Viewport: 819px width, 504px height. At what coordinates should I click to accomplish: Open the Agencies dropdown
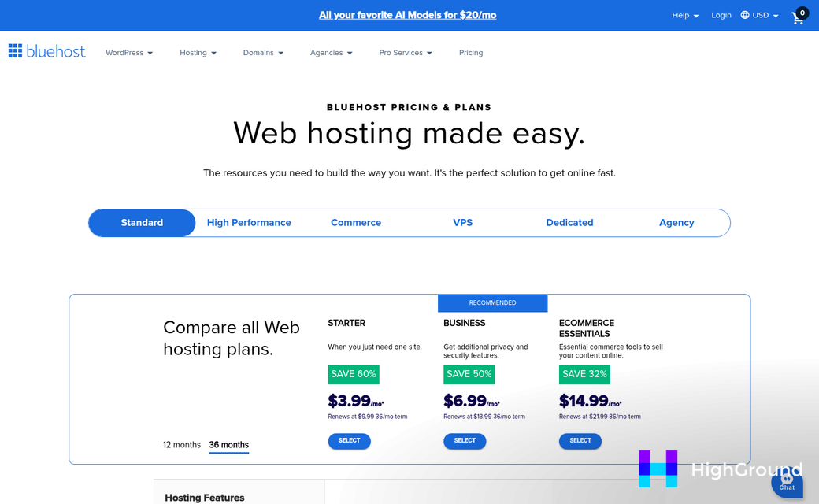(331, 53)
